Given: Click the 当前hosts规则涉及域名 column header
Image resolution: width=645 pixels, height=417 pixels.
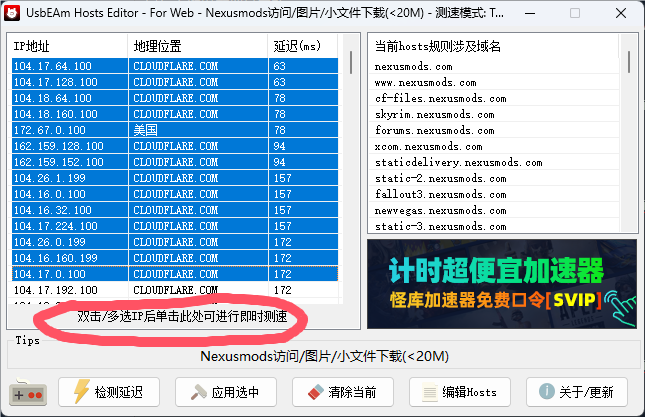Looking at the screenshot, I should [494, 46].
